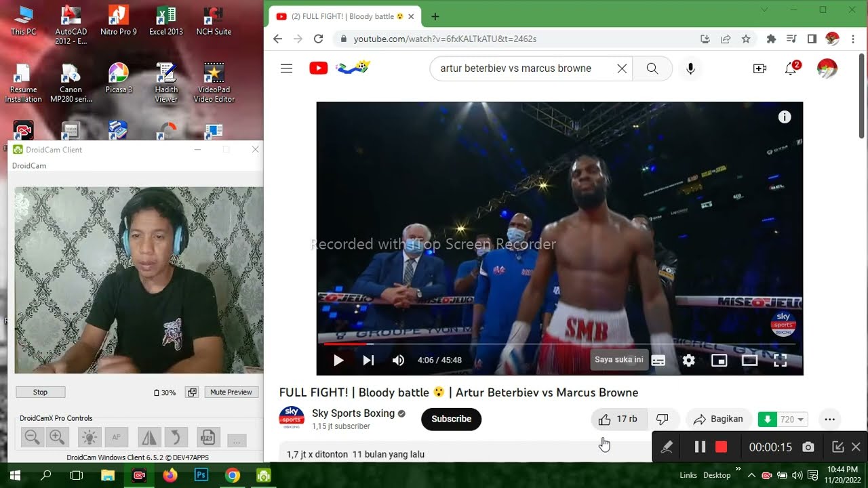Viewport: 868px width, 488px height.
Task: Seek on the video progress bar
Action: (x=559, y=344)
